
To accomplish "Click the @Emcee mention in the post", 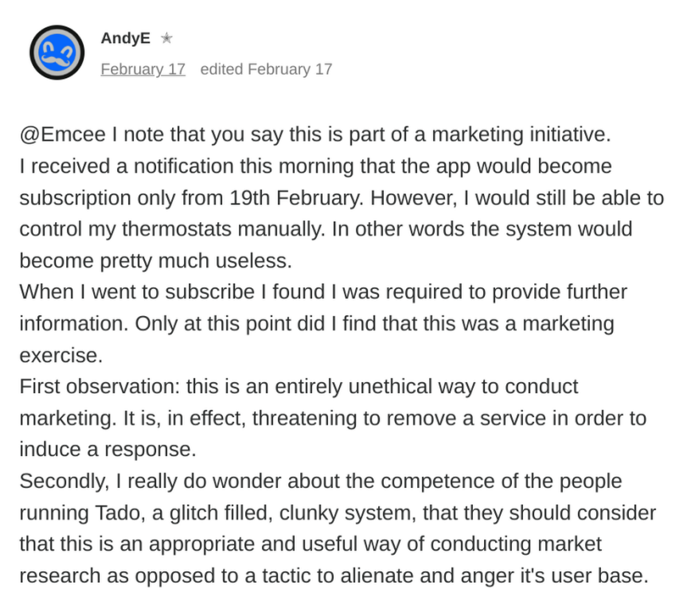I will (63, 135).
